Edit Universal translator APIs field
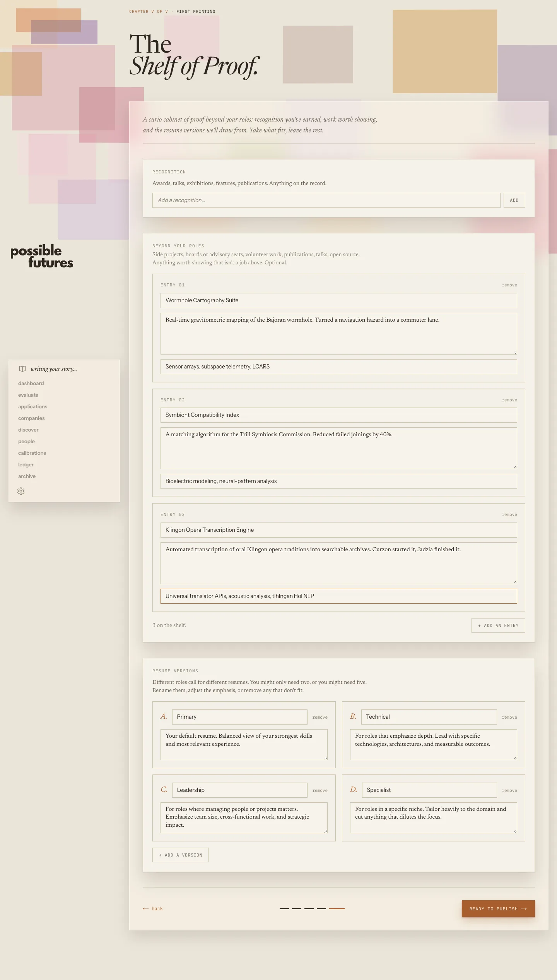The height and width of the screenshot is (980, 557). (338, 596)
